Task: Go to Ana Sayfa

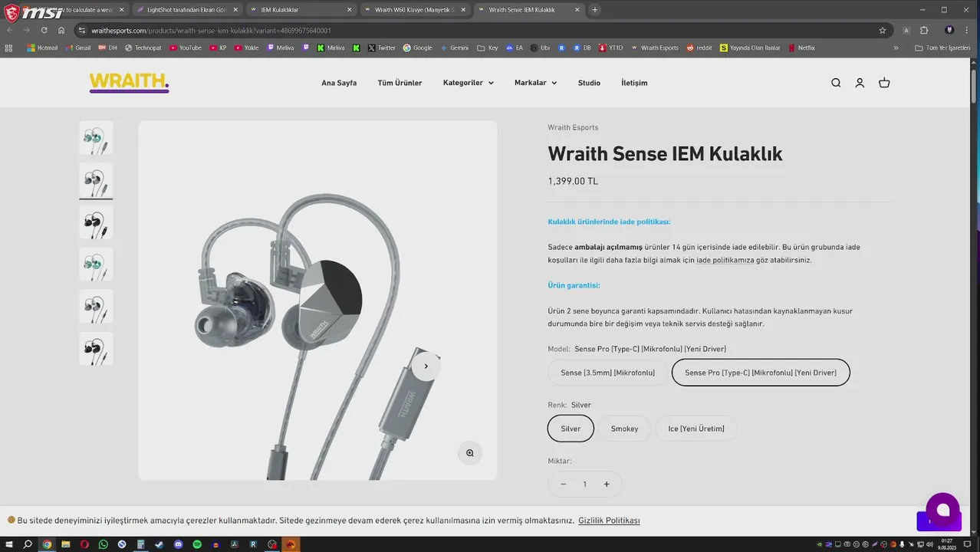Action: tap(339, 83)
